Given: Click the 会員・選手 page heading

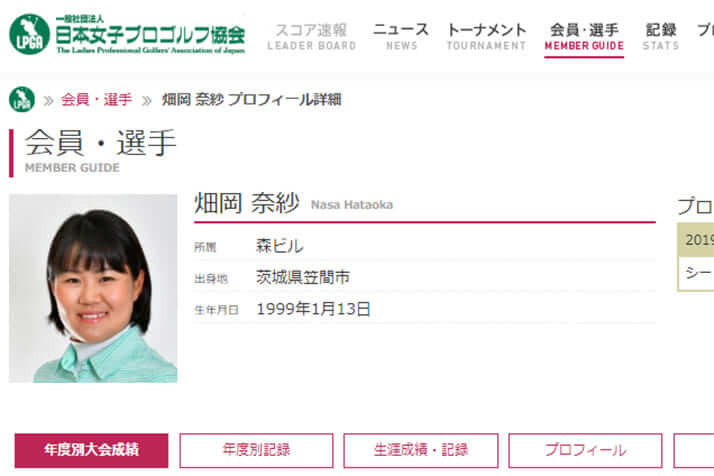Looking at the screenshot, I should [x=101, y=143].
